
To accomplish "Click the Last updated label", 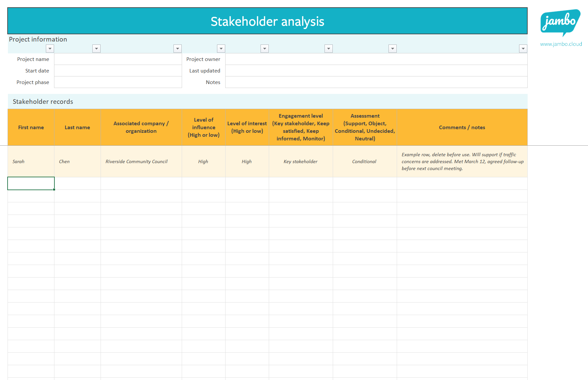I will [204, 71].
